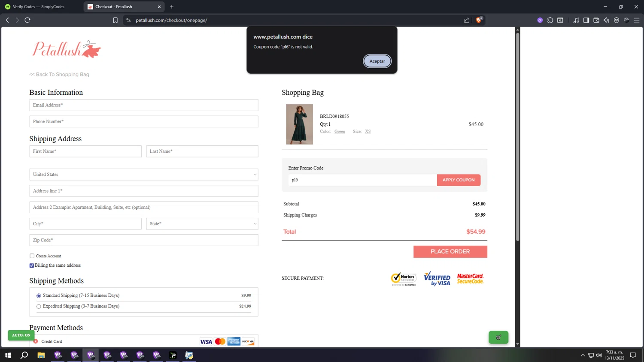Viewport: 644px width, 362px height.
Task: Focus the Zip Code field
Action: pos(144,240)
